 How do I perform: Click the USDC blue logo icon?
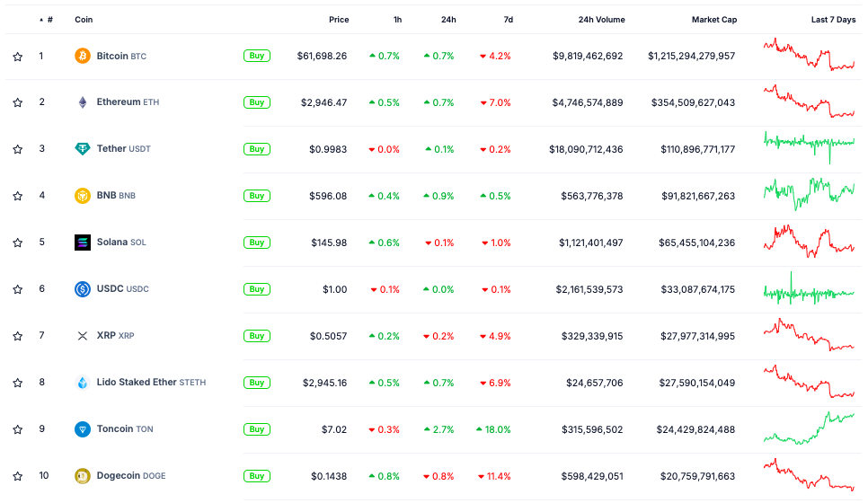(83, 289)
